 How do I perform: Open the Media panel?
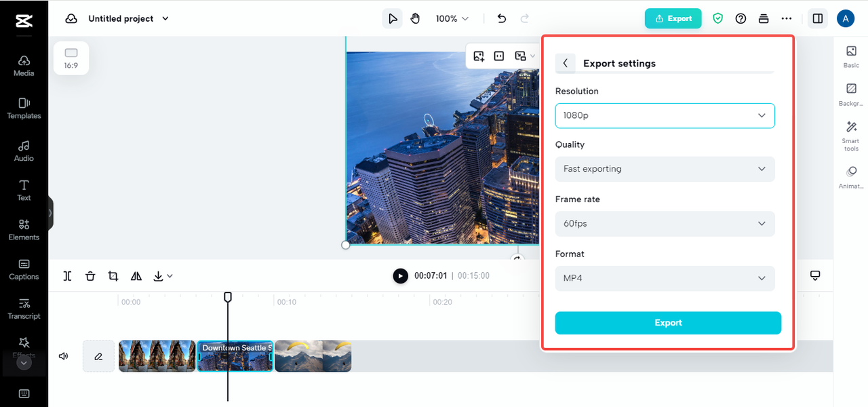[x=24, y=66]
